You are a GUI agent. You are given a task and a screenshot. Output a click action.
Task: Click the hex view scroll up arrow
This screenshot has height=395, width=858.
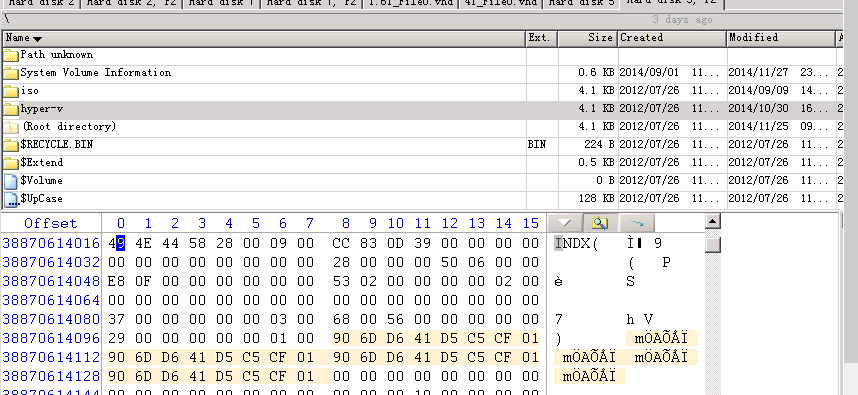pos(712,222)
